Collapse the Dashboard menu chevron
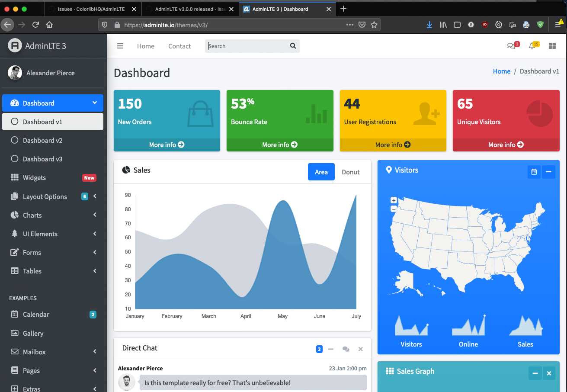 point(95,103)
